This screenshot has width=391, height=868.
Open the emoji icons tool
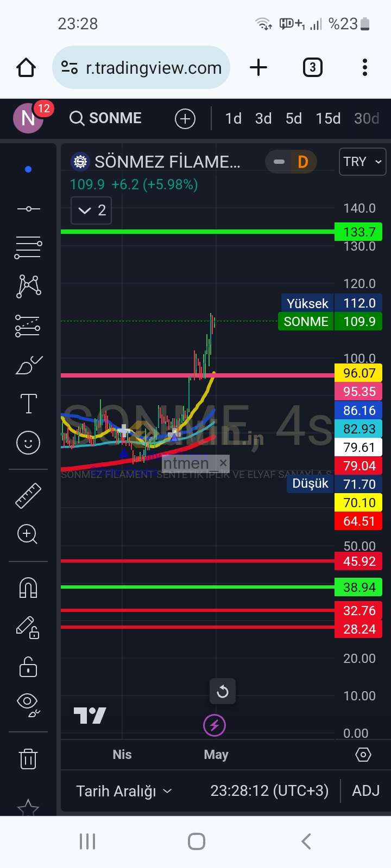click(x=28, y=443)
